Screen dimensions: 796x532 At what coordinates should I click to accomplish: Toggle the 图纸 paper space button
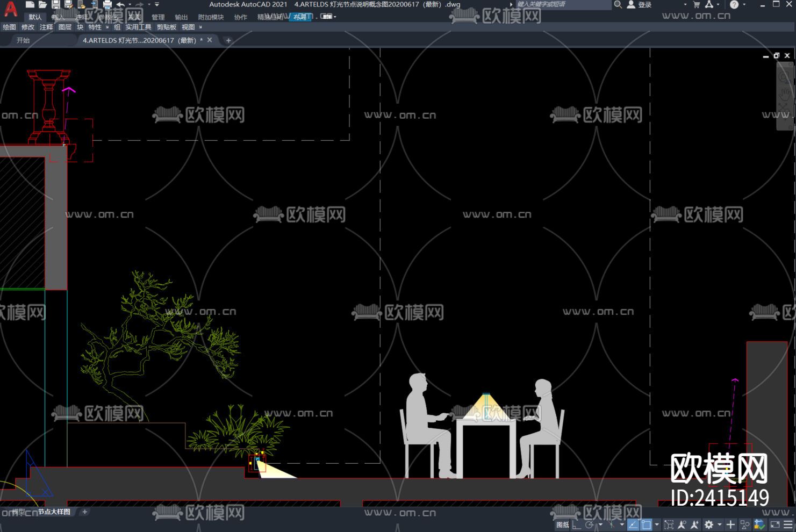click(562, 524)
